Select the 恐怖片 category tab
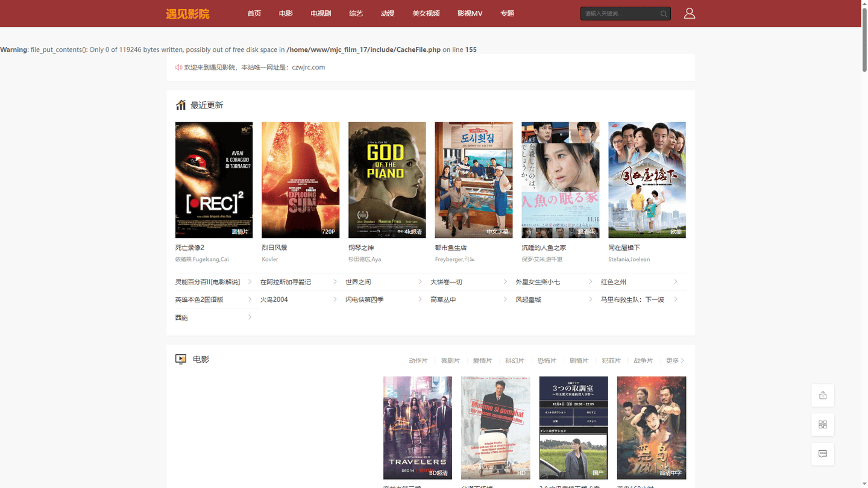Image resolution: width=868 pixels, height=488 pixels. (x=547, y=361)
